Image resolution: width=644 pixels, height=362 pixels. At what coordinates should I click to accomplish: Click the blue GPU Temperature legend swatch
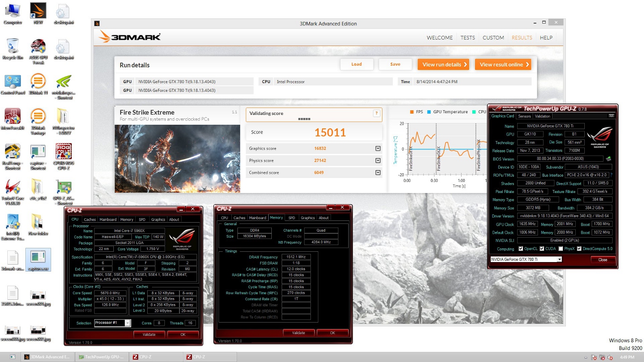coord(429,112)
